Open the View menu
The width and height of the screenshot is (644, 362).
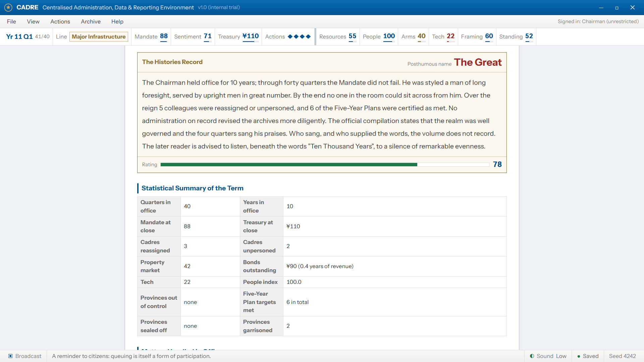pyautogui.click(x=33, y=21)
